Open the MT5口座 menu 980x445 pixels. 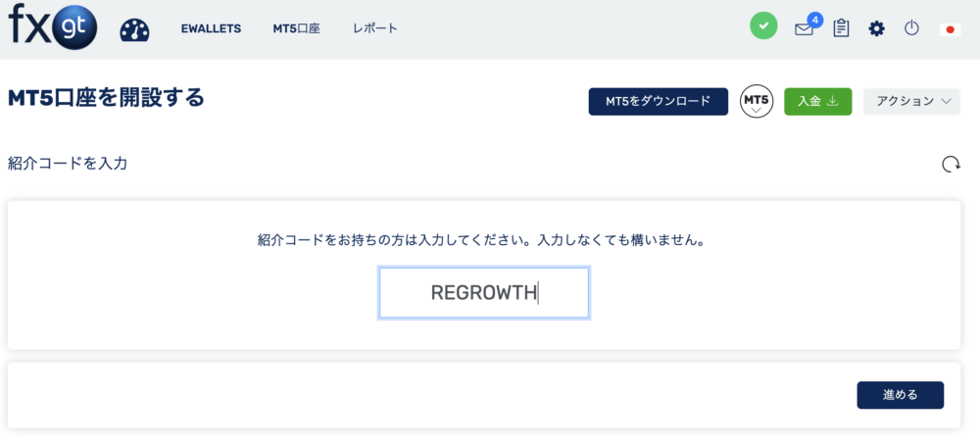click(x=296, y=28)
